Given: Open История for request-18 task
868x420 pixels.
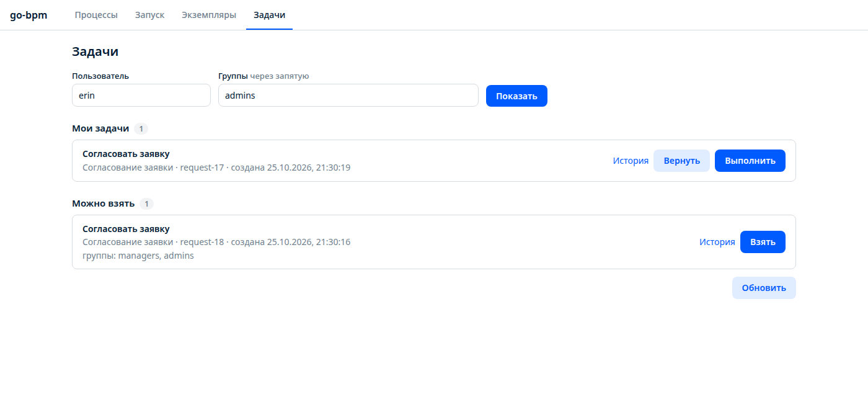Looking at the screenshot, I should (717, 242).
